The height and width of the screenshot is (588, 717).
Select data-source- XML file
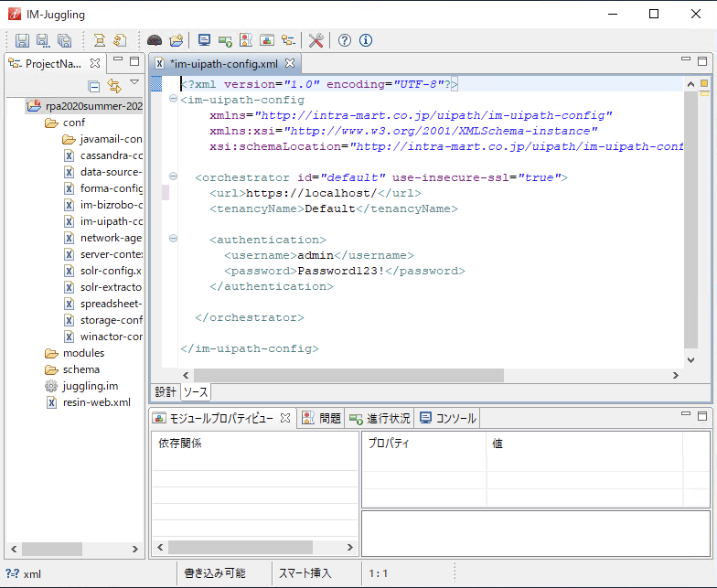coord(102,172)
